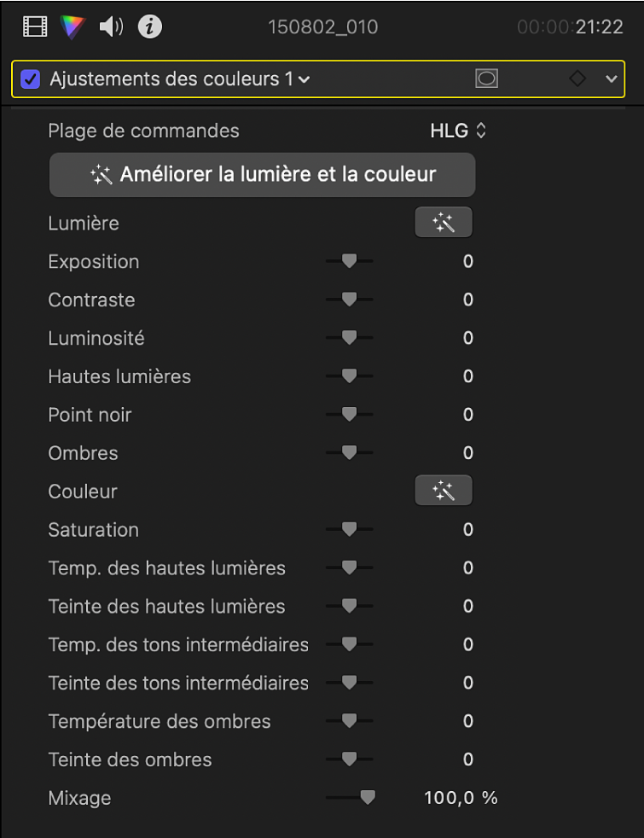This screenshot has height=838, width=644.
Task: Add a keyframe with the diamond icon
Action: click(577, 79)
